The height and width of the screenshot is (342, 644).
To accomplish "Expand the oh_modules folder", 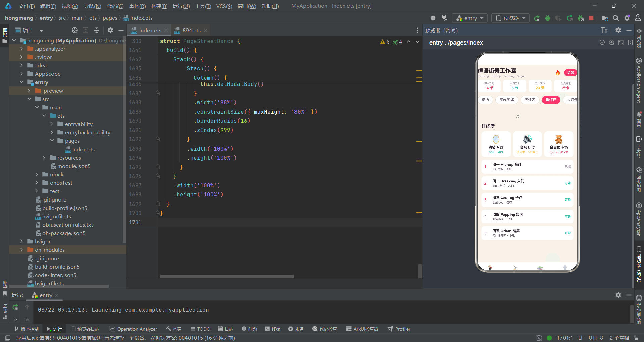I will pos(21,250).
